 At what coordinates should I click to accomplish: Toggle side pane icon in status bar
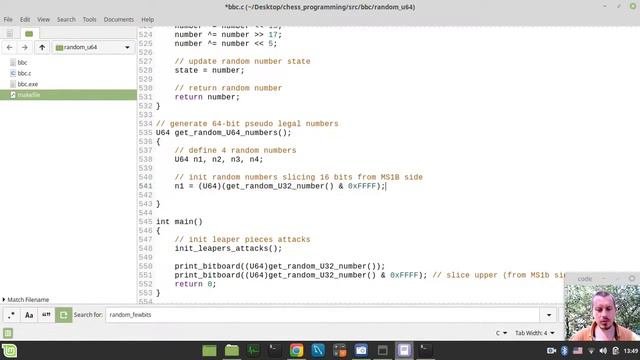click(x=8, y=333)
